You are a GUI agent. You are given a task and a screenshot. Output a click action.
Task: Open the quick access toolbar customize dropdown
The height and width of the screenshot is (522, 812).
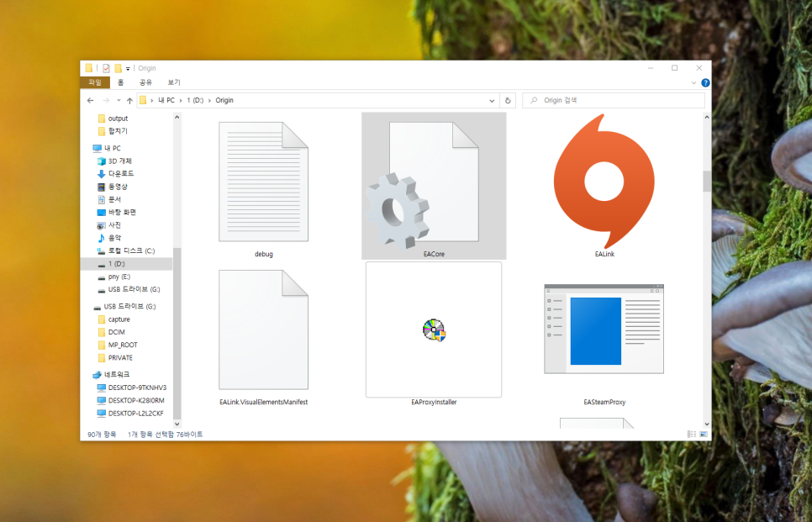tap(128, 68)
